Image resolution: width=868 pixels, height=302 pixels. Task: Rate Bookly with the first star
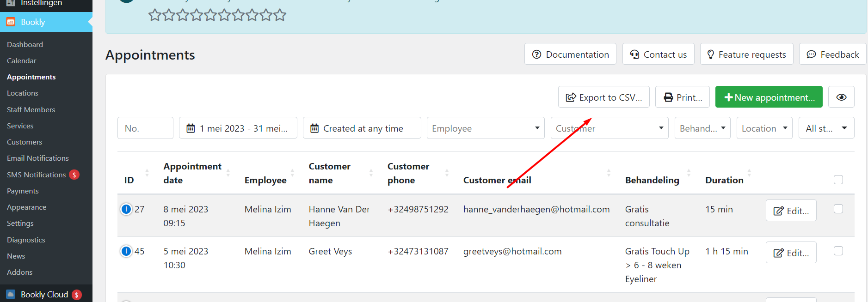[x=155, y=15]
